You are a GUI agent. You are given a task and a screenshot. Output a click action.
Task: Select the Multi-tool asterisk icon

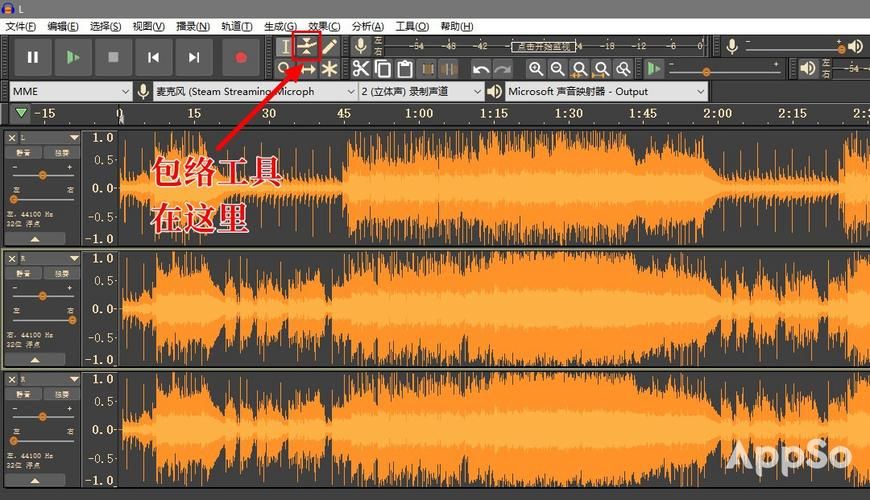(x=330, y=69)
